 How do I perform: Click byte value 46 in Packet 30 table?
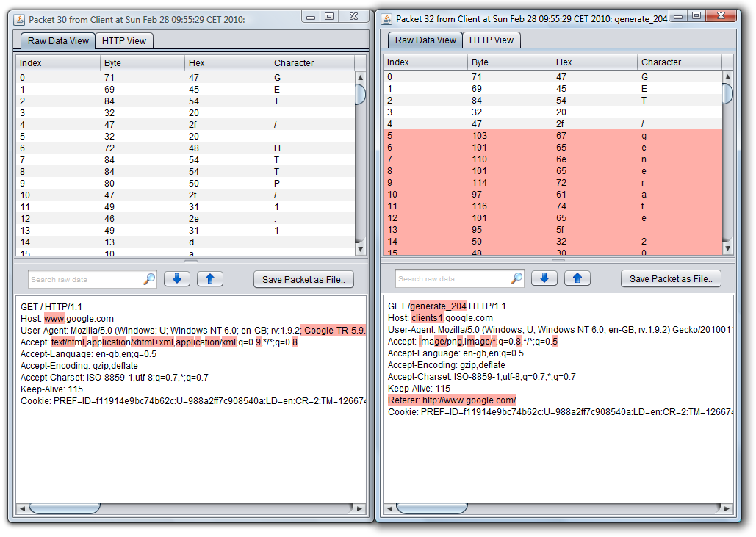click(109, 219)
